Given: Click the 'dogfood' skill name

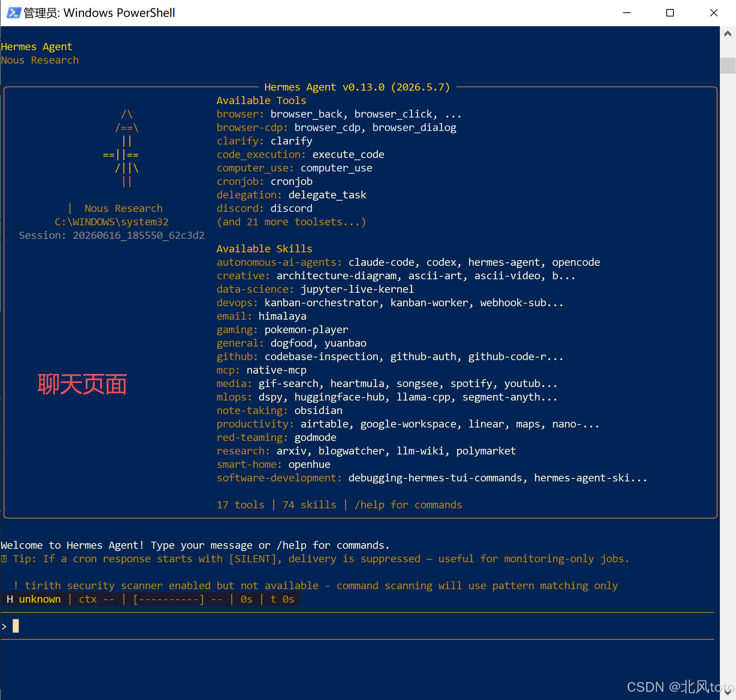Looking at the screenshot, I should tap(291, 343).
